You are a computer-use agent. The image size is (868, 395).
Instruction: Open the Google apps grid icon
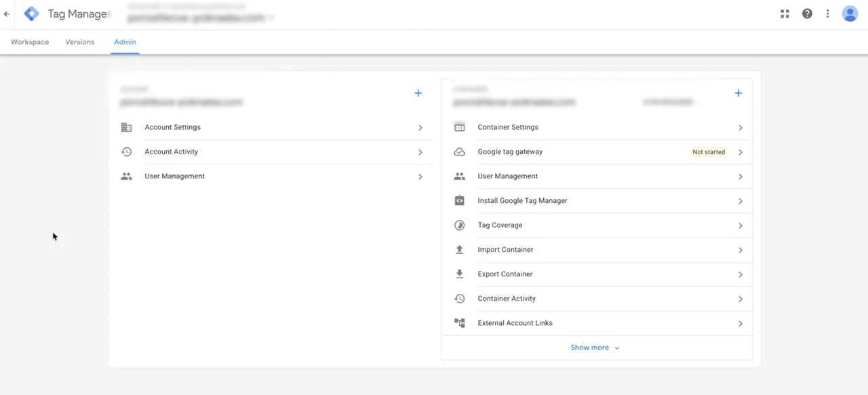[785, 14]
